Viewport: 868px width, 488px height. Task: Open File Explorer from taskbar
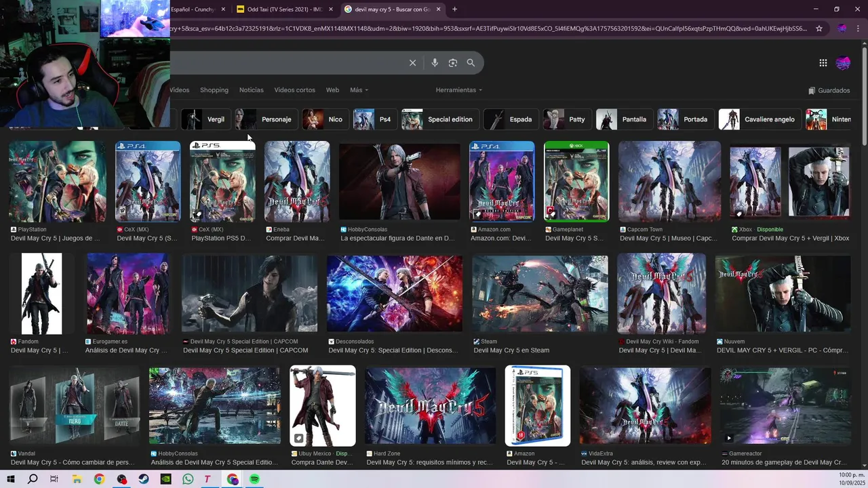[x=77, y=479]
